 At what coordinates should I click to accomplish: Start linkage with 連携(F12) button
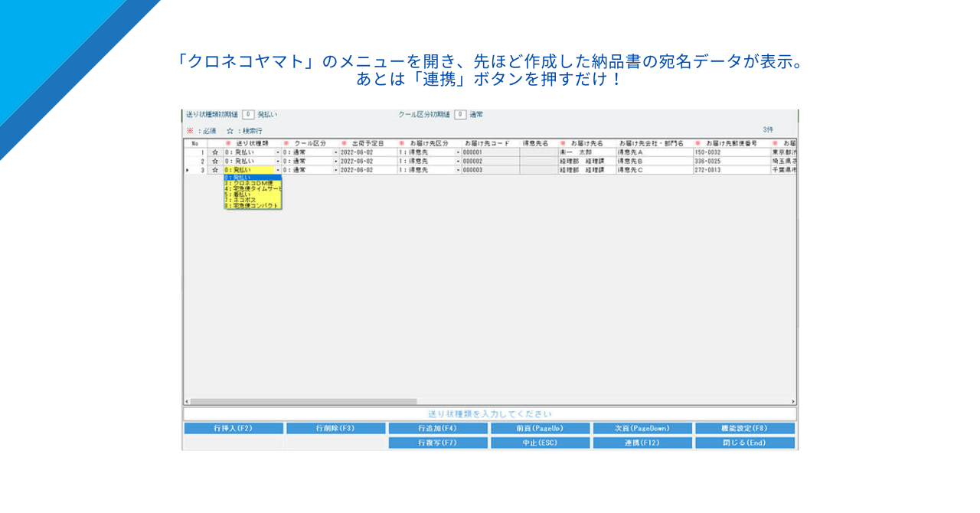(x=642, y=443)
